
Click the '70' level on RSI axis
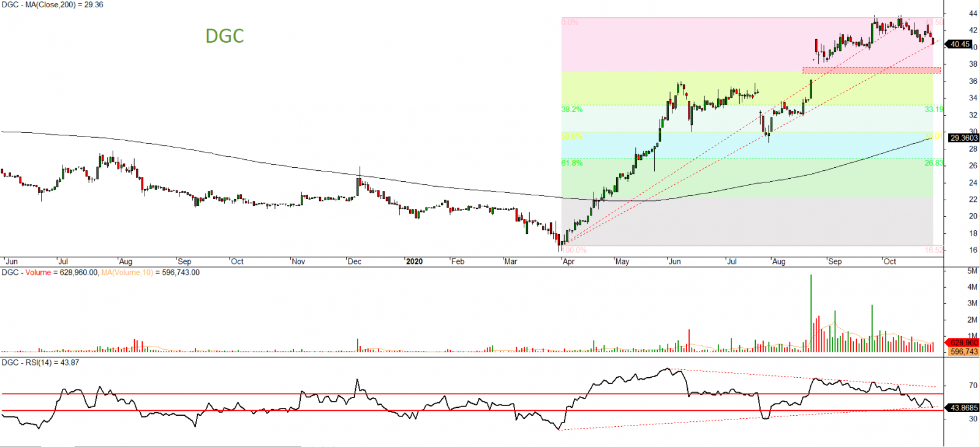tap(973, 385)
